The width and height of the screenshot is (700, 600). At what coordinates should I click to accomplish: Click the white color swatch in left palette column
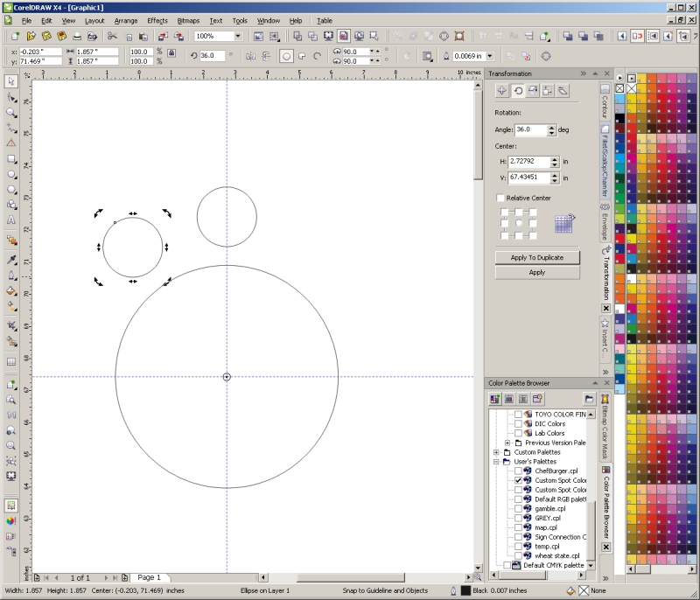pyautogui.click(x=619, y=309)
